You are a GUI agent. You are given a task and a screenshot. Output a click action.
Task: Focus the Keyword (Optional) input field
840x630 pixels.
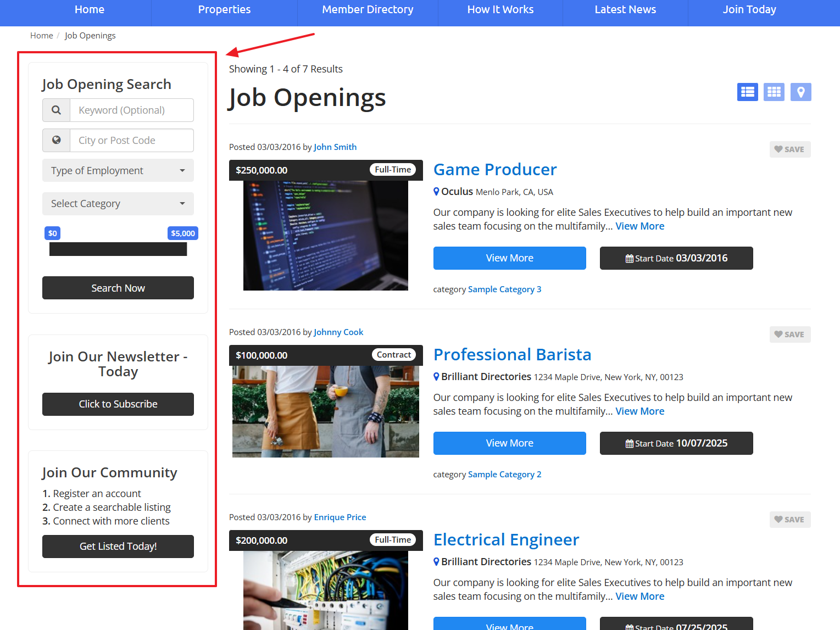point(132,110)
